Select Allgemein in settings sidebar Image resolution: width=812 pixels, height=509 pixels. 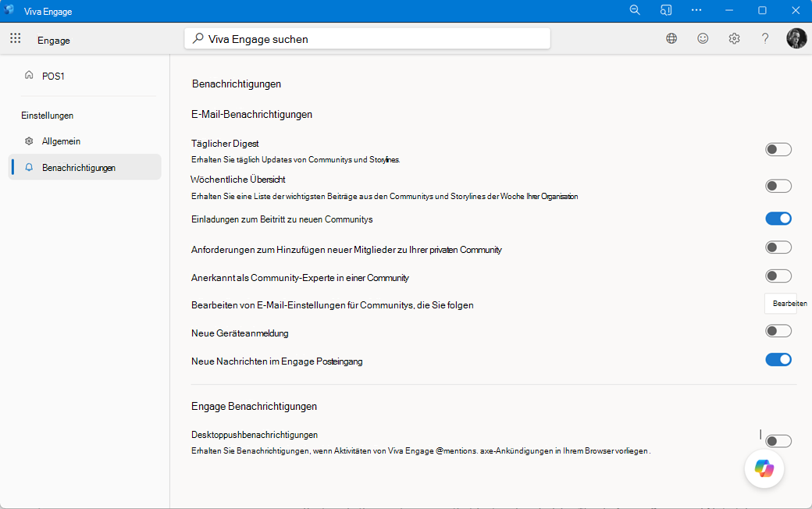pyautogui.click(x=84, y=141)
